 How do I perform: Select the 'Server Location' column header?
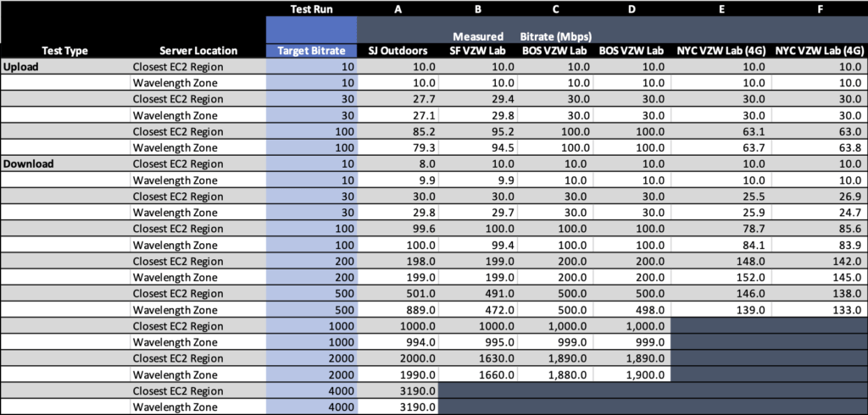[x=198, y=51]
